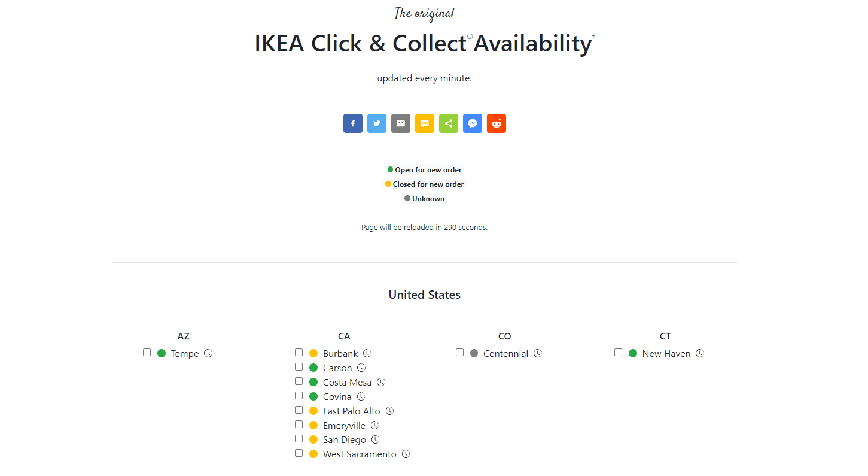Viewport: 868px width, 476px height.
Task: Tick the San Diego checkbox
Action: pyautogui.click(x=299, y=439)
